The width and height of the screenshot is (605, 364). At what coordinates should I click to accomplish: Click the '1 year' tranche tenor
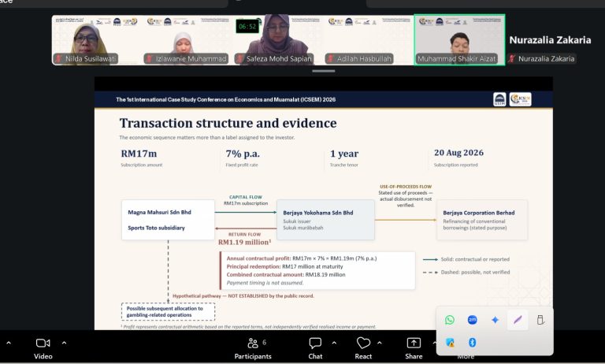(x=344, y=154)
